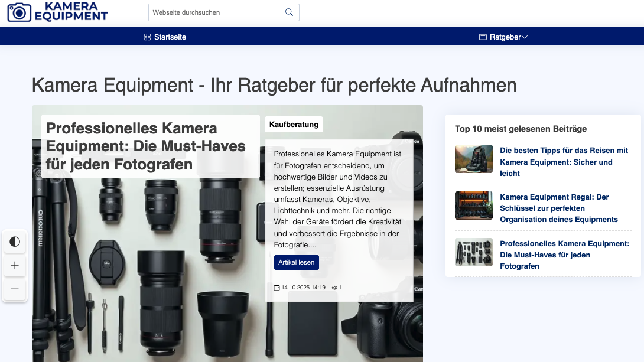Open the Kamera Equipment Regal article link
Viewport: 644px width, 362px height.
pyautogui.click(x=558, y=208)
